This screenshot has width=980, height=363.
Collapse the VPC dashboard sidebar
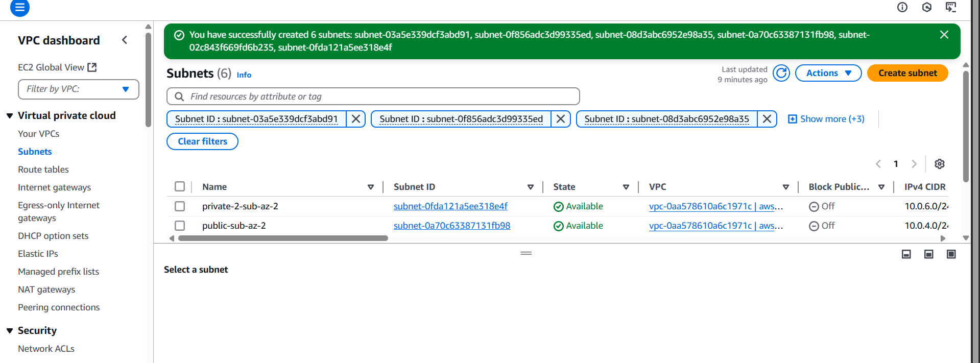(x=125, y=40)
